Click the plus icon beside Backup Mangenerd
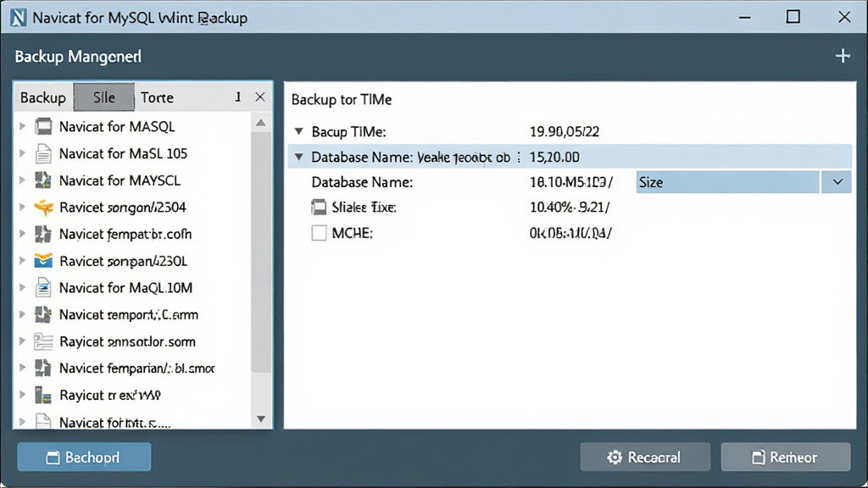 point(843,56)
